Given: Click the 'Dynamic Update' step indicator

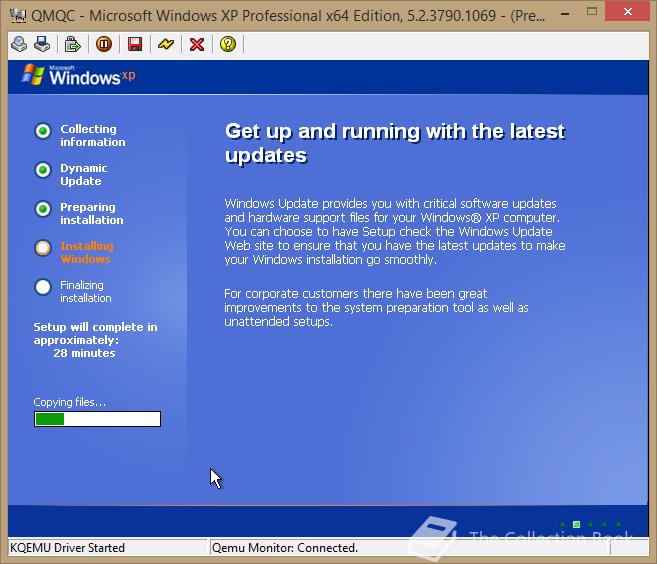Looking at the screenshot, I should tap(43, 170).
